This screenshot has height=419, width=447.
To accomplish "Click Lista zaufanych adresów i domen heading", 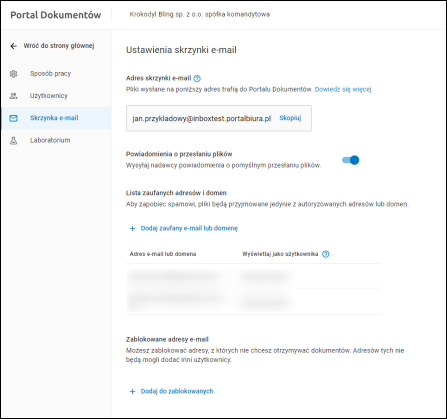I will 176,193.
